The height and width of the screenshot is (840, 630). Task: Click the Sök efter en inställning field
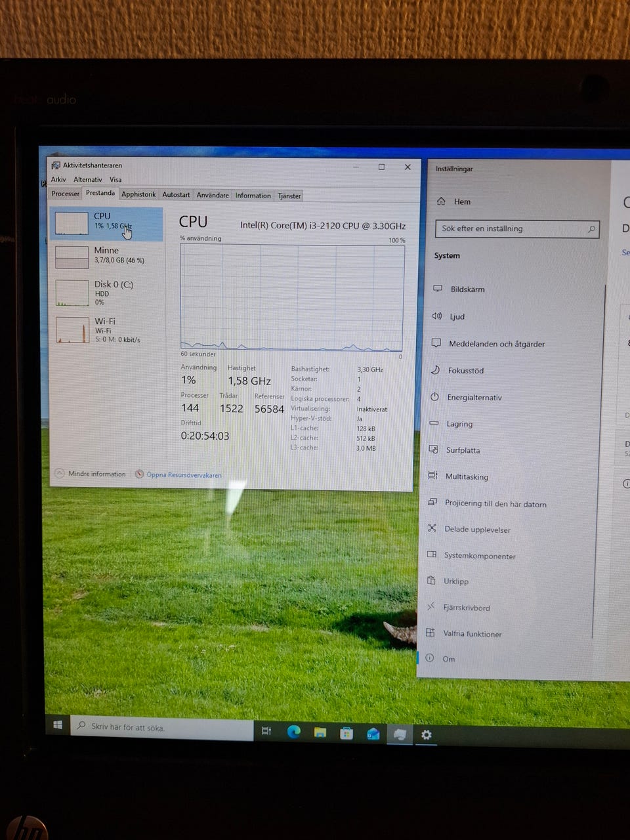512,228
